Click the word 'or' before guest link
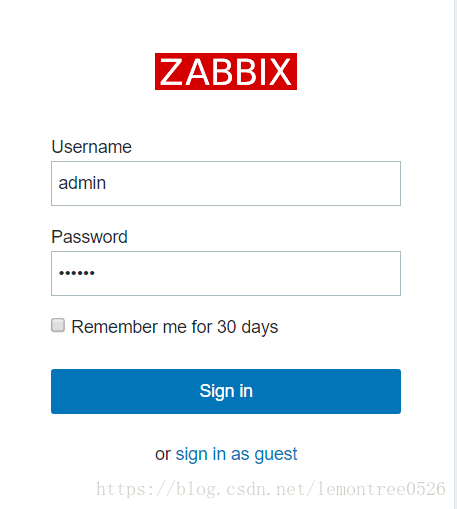Viewport: 457px width, 509px height. (163, 454)
